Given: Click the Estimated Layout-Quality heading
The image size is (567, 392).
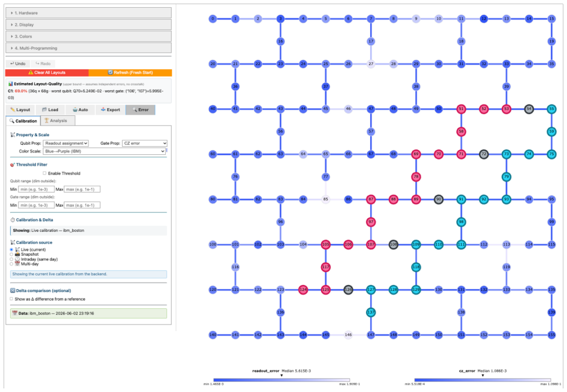Looking at the screenshot, I should [38, 84].
